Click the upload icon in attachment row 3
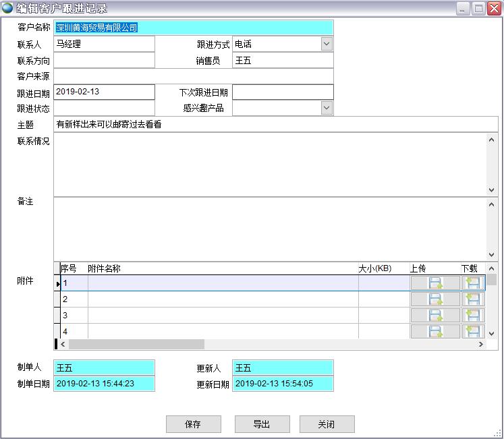The image size is (504, 439). pyautogui.click(x=435, y=316)
